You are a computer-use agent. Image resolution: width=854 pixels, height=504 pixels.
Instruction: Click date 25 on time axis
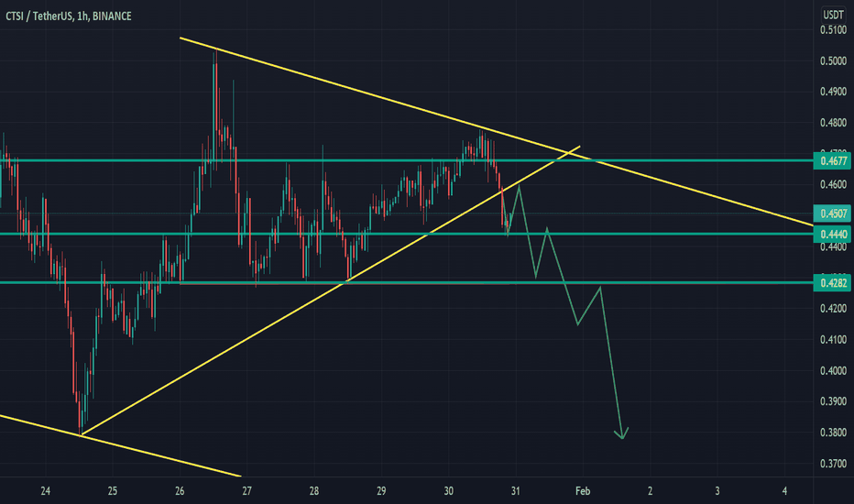[x=112, y=491]
